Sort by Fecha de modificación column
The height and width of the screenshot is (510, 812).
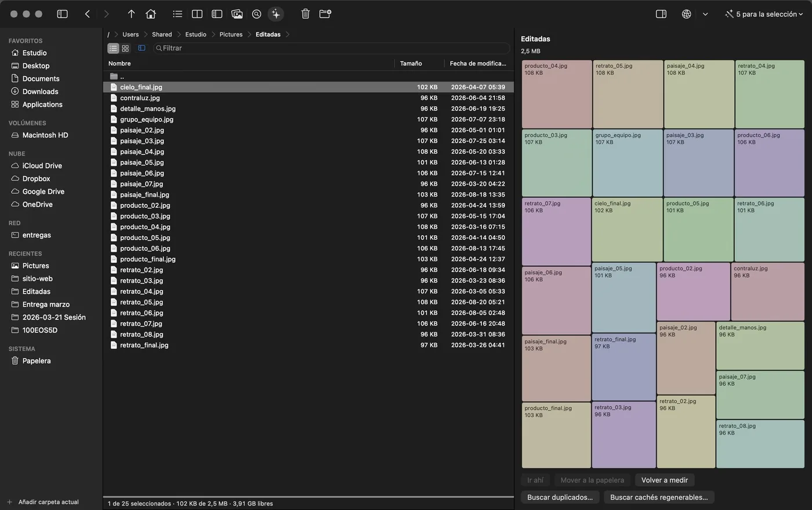[x=478, y=63]
